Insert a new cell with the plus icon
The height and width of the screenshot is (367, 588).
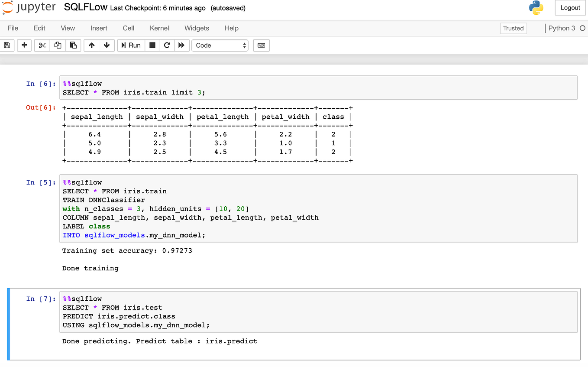point(24,45)
